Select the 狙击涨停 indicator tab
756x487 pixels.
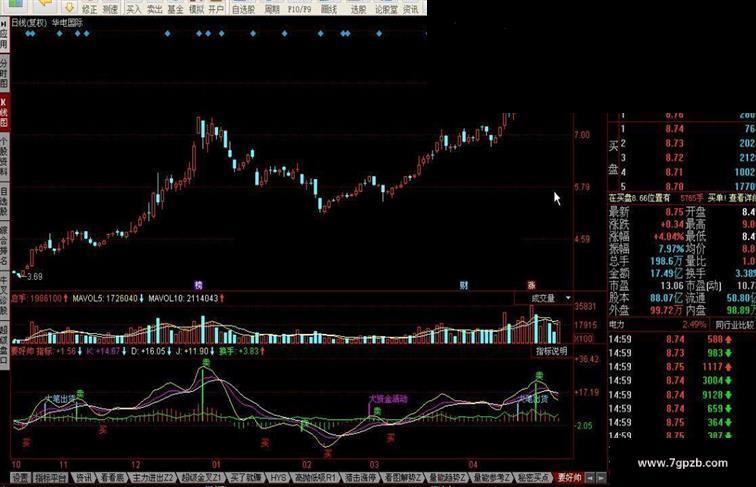(360, 478)
